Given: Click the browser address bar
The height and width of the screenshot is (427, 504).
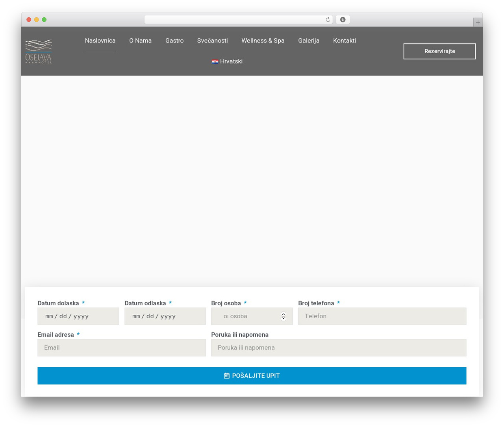Looking at the screenshot, I should (x=238, y=20).
